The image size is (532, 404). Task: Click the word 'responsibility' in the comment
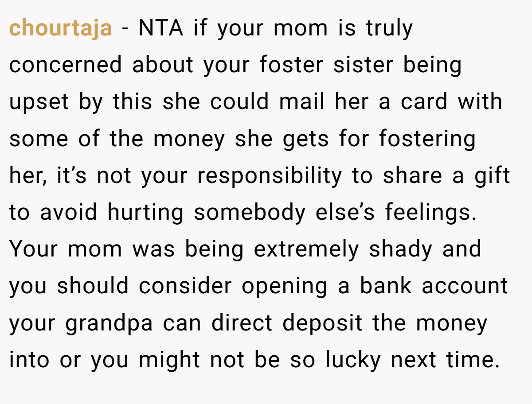[x=270, y=177]
